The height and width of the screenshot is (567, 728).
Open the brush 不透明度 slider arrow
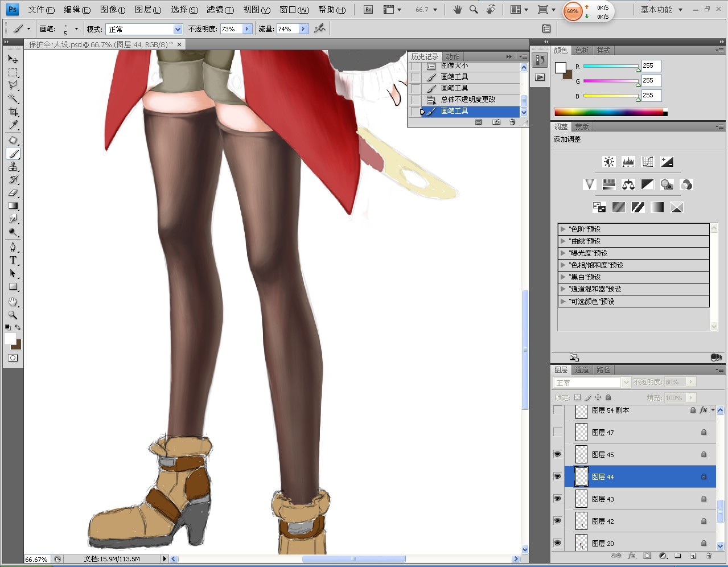click(247, 29)
